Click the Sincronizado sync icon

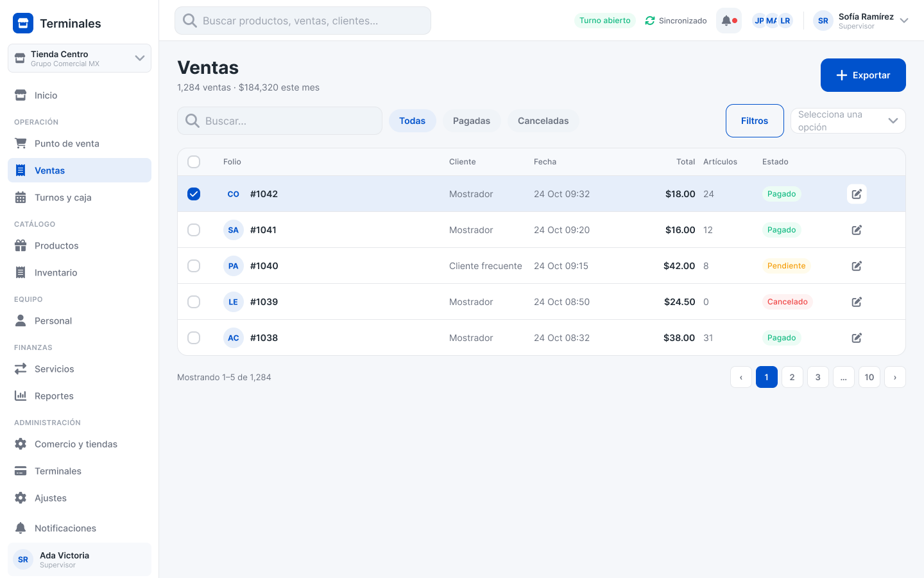pyautogui.click(x=650, y=21)
